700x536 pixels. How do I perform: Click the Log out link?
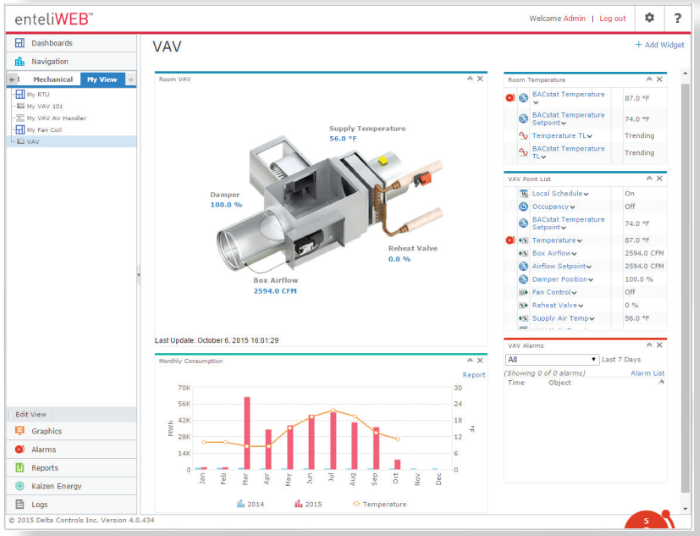[x=612, y=18]
